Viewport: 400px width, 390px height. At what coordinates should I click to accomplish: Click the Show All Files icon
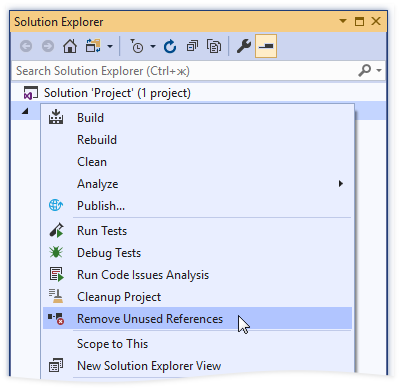(214, 46)
